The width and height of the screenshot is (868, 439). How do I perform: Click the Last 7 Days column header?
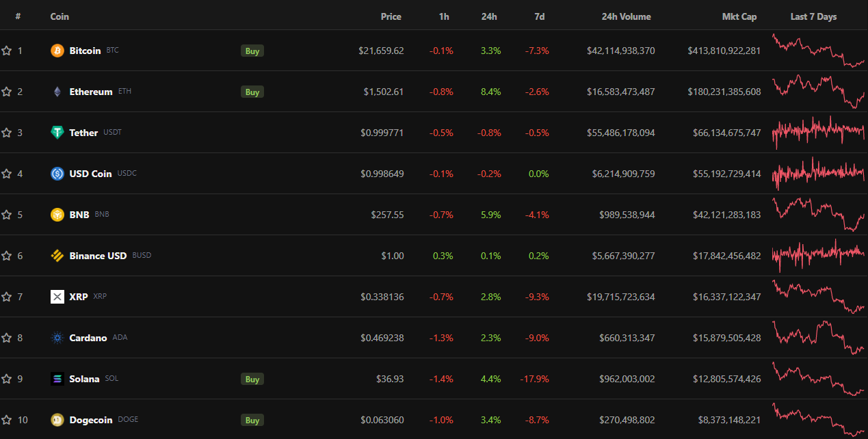point(813,16)
